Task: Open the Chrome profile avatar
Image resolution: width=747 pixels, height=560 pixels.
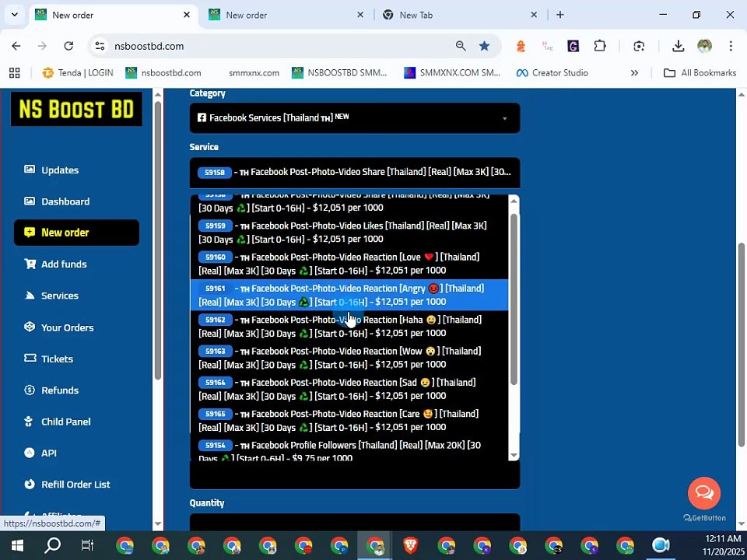Action: point(705,46)
